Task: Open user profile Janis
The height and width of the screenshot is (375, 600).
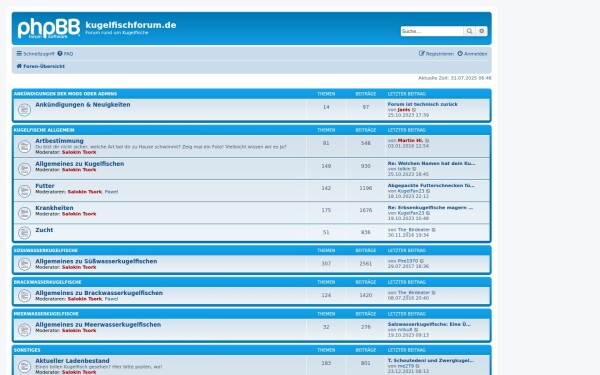Action: [x=404, y=110]
